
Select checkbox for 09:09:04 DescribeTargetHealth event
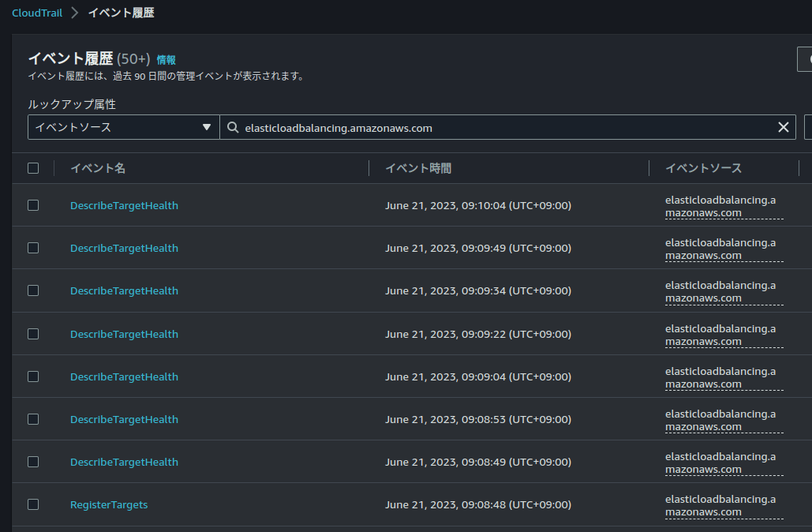[33, 377]
